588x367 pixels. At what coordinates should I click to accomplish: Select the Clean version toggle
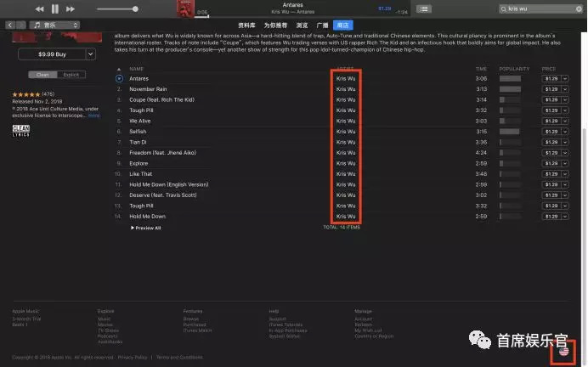[42, 75]
